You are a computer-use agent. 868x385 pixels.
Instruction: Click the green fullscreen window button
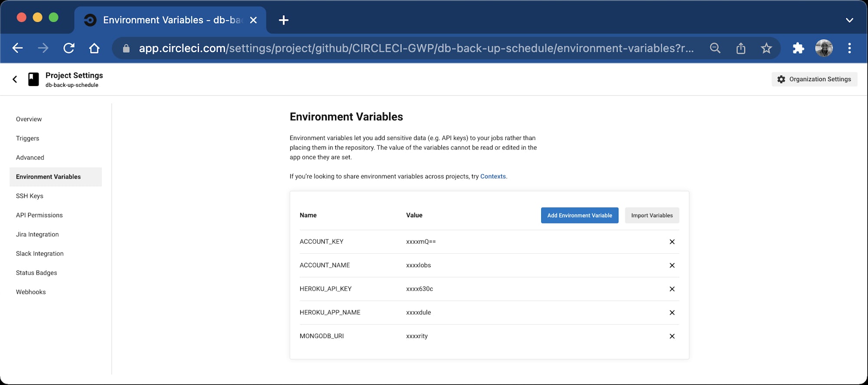pyautogui.click(x=53, y=17)
